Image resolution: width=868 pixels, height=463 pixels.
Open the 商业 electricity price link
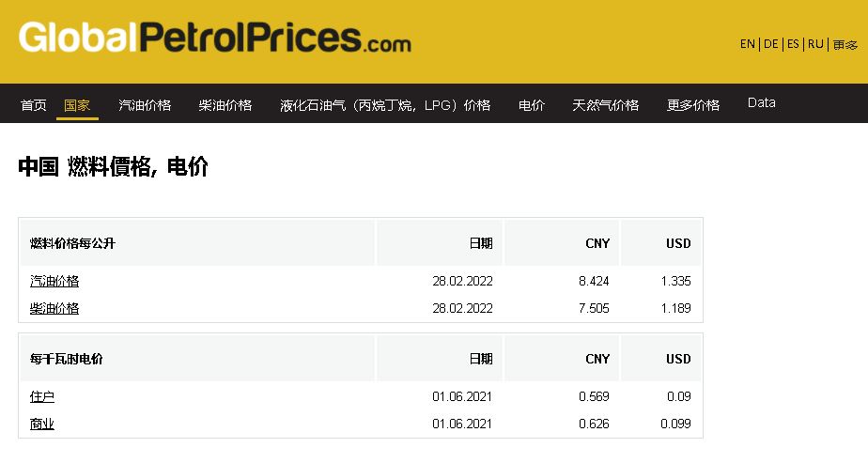tap(42, 424)
